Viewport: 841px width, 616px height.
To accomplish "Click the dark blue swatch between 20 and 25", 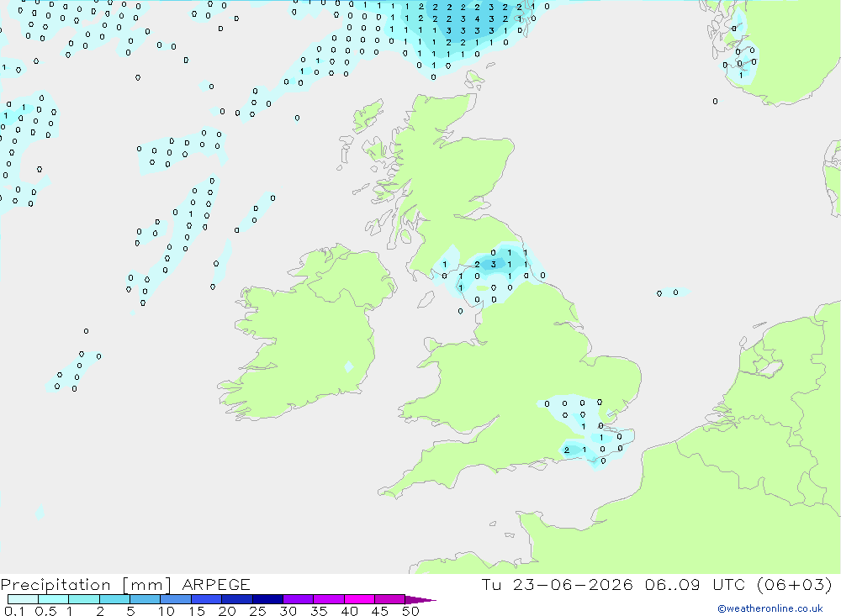I will pos(237,599).
